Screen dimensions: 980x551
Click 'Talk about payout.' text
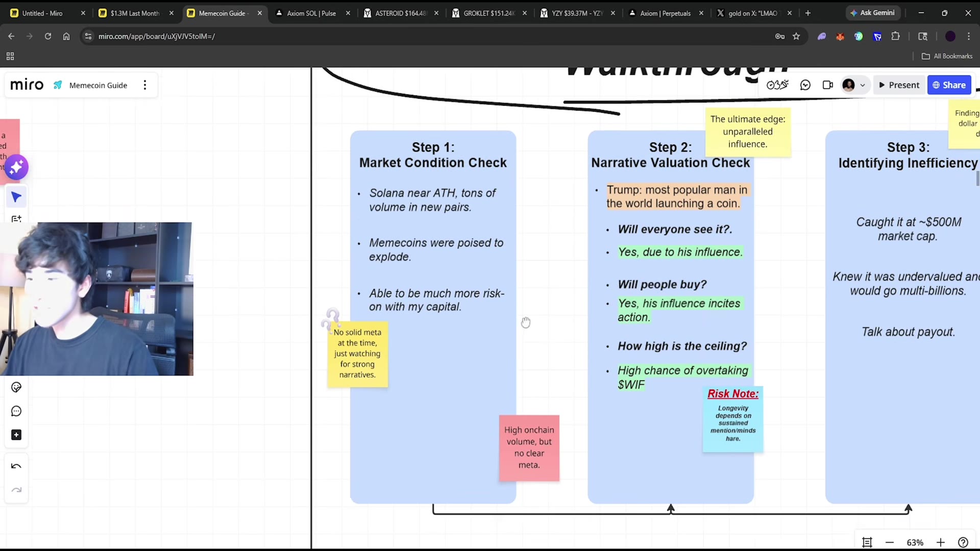click(x=909, y=332)
